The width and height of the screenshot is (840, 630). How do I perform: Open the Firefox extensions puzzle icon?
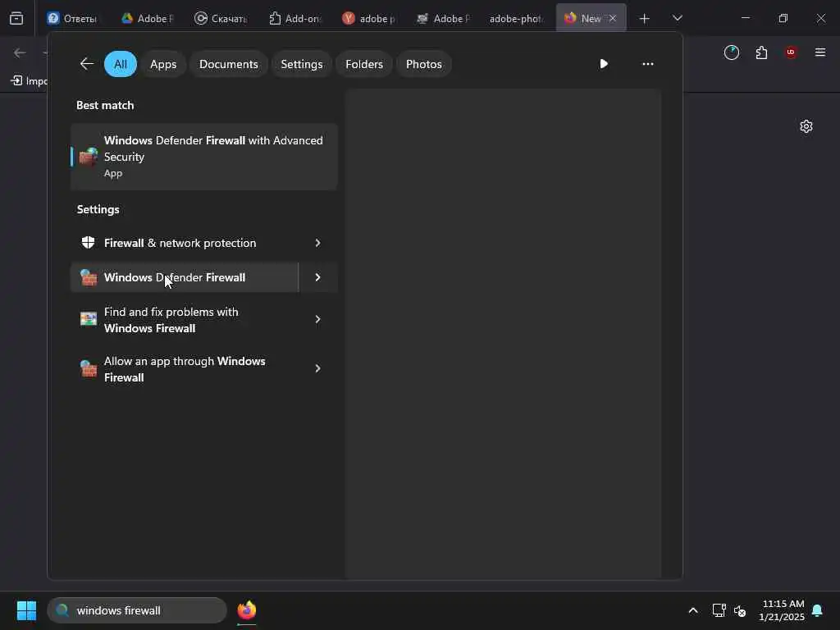click(761, 52)
